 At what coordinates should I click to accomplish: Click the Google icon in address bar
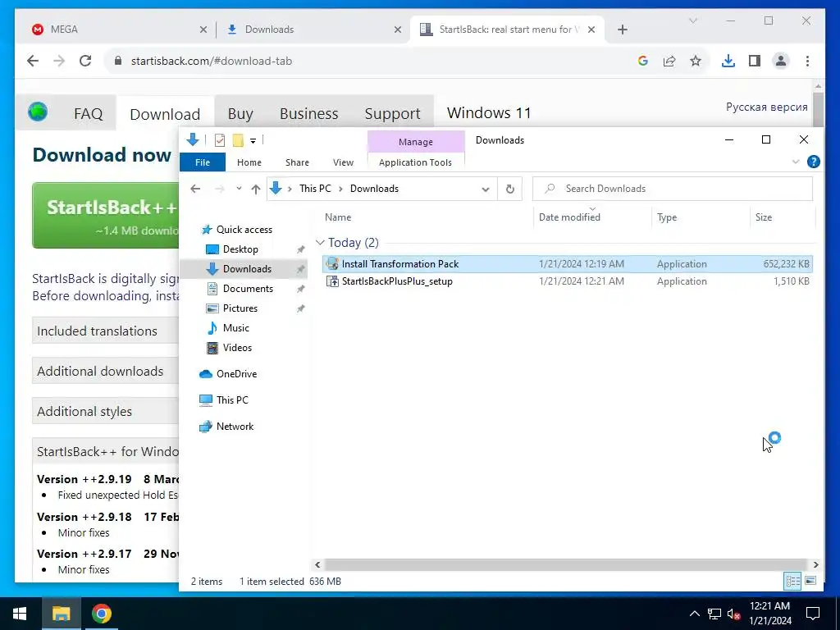coord(643,61)
